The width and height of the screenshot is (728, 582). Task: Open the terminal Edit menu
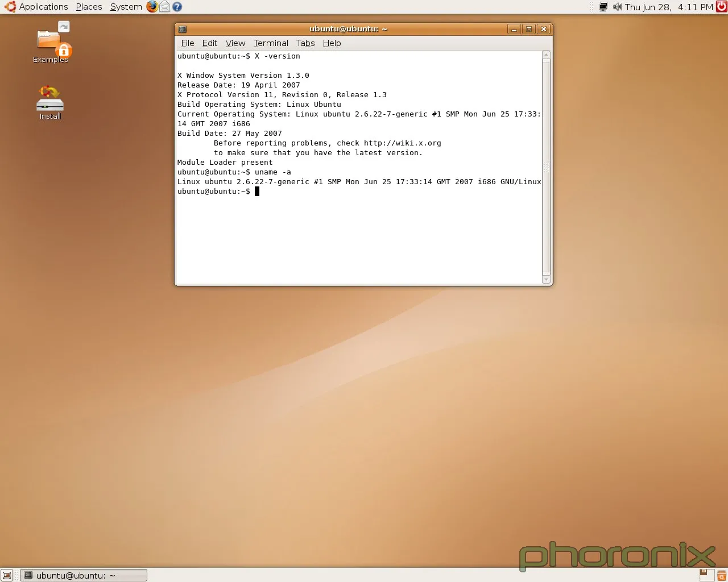(x=210, y=43)
